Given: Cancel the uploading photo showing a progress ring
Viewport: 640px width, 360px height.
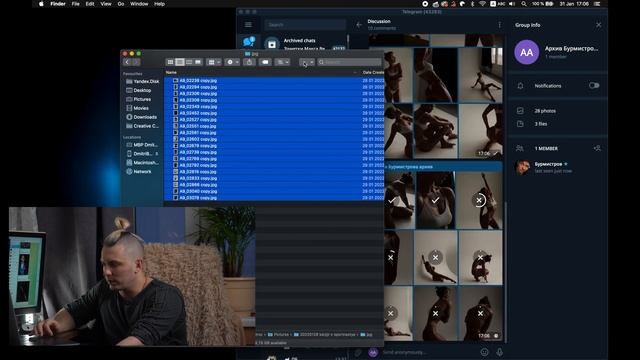Looking at the screenshot, I should click(x=479, y=200).
